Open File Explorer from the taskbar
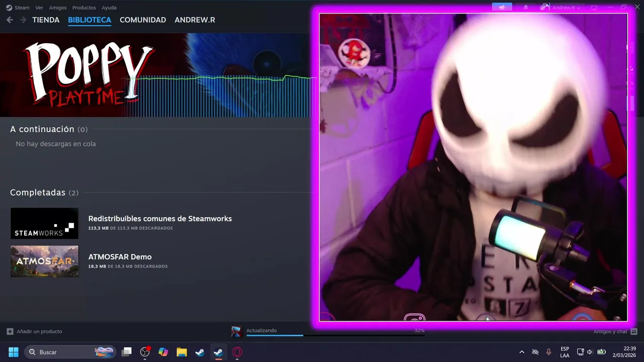The height and width of the screenshot is (362, 644). (182, 352)
